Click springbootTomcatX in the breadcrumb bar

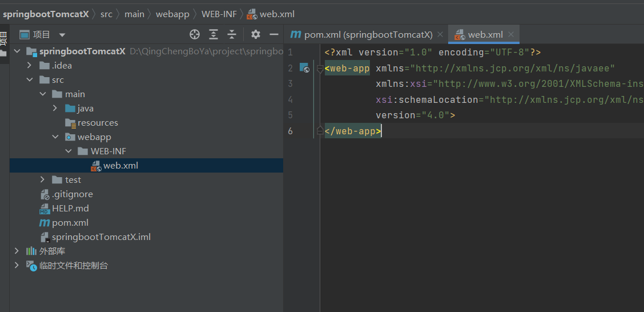click(46, 14)
